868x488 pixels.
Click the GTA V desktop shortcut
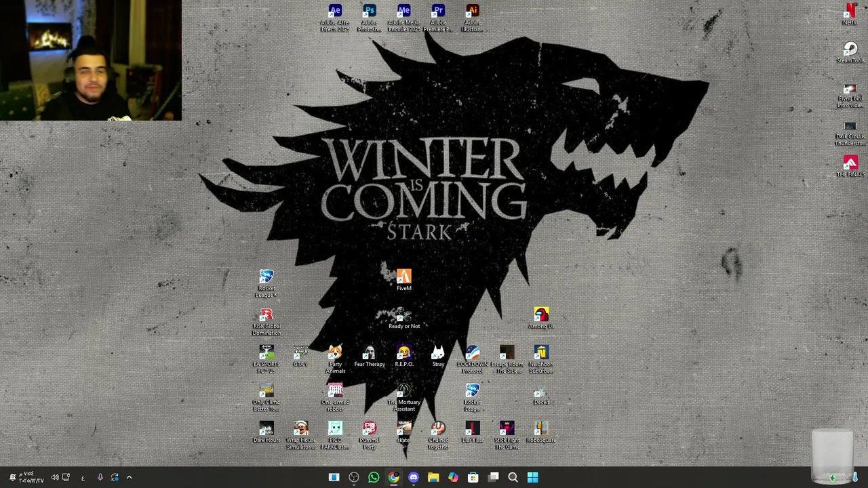coord(300,356)
